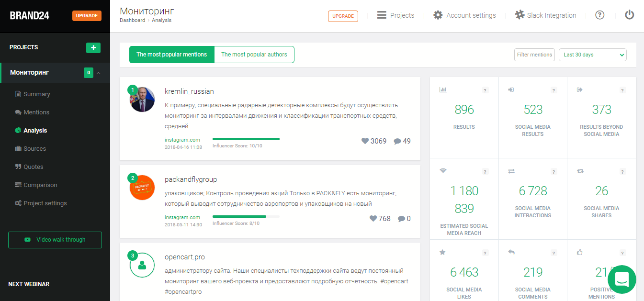Click the Account settings gear icon
Viewport: 644px width, 301px height.
(438, 15)
